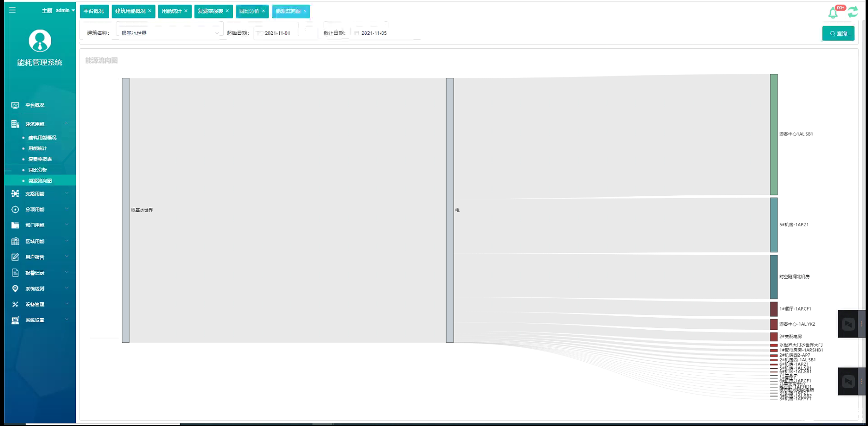
Task: Close the 复费率报表 tab
Action: click(228, 11)
